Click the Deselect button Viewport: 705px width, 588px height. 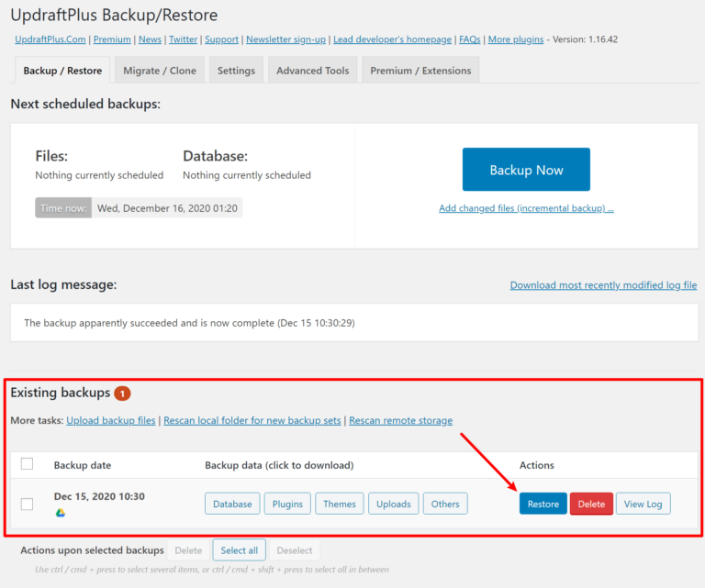[x=295, y=550]
